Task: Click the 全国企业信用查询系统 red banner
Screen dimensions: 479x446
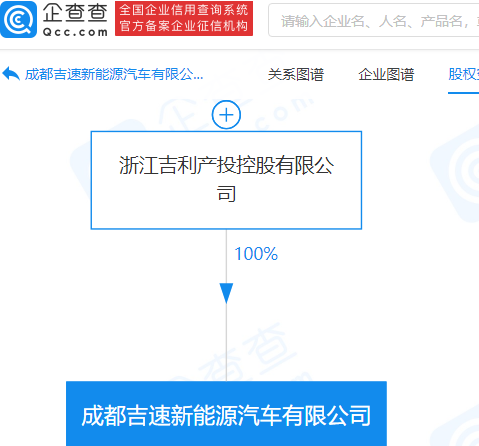Action: [184, 18]
